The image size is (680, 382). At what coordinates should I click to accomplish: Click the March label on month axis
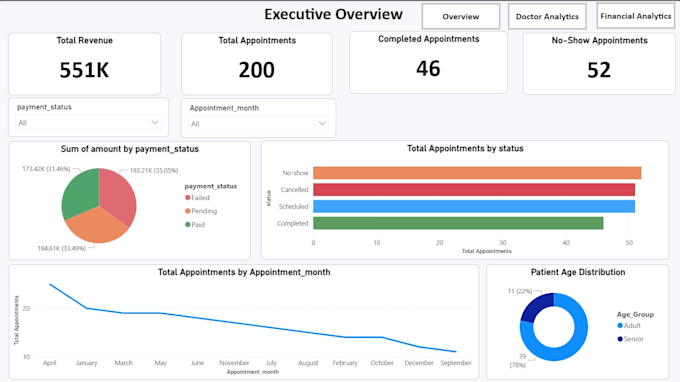tap(124, 363)
